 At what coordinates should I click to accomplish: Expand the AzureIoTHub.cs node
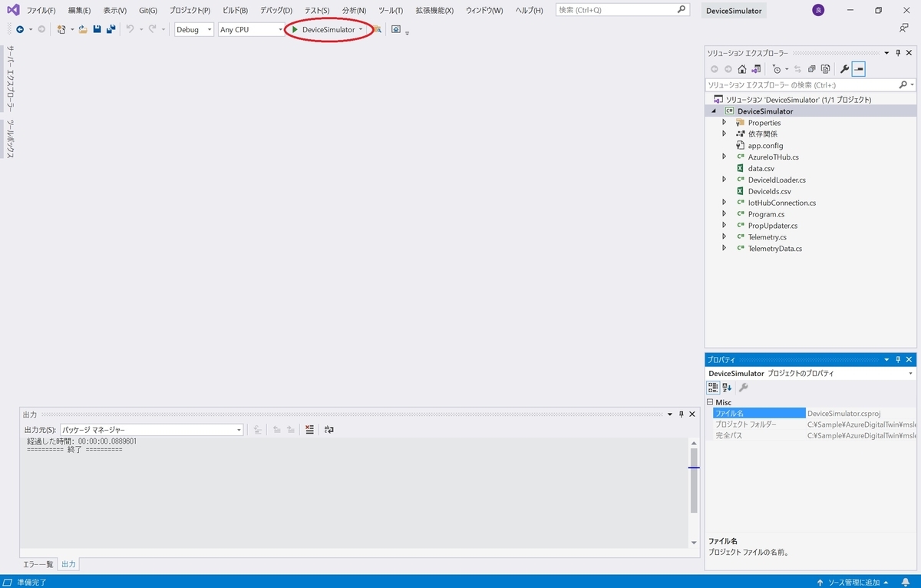tap(724, 157)
